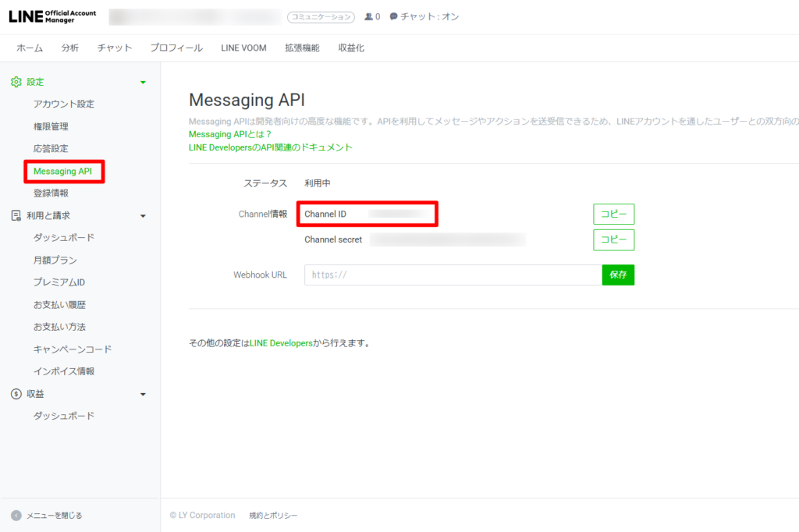
Task: Select 月額プラン in sidebar
Action: click(x=55, y=260)
